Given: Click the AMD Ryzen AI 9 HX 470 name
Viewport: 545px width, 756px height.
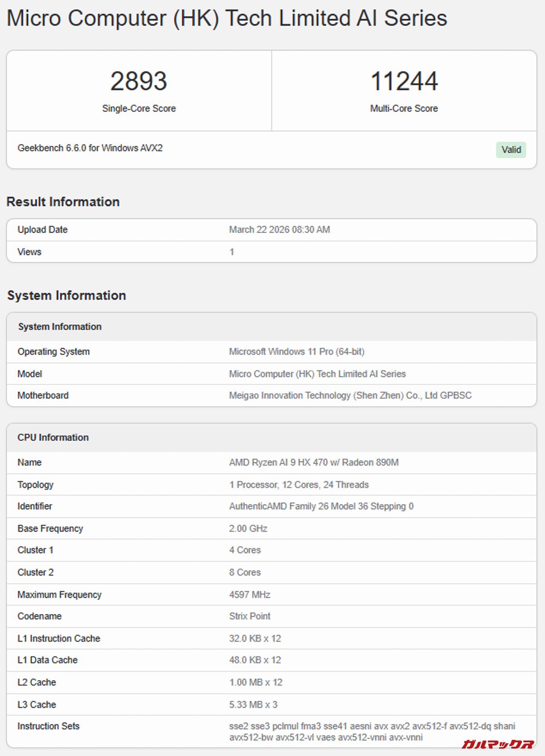Looking at the screenshot, I should tap(313, 462).
